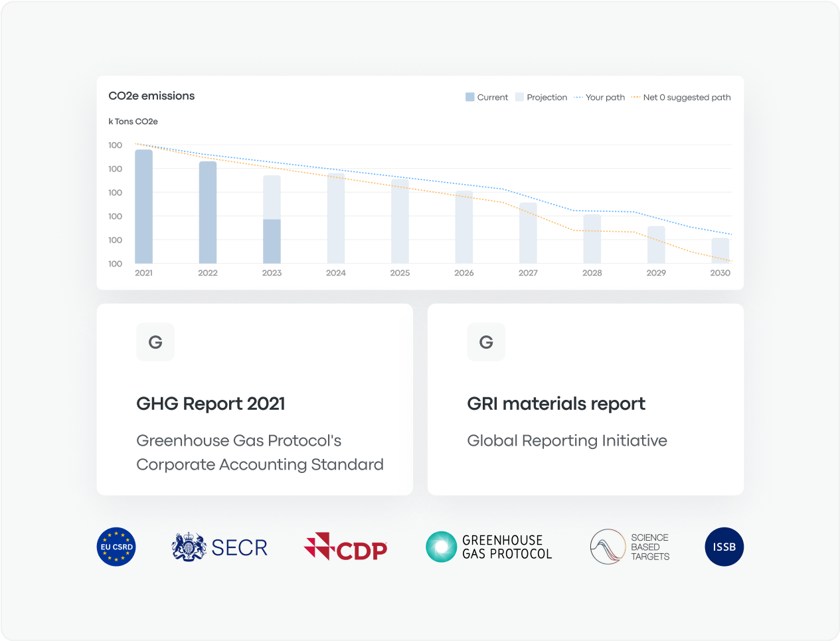
Task: Select the 2021 emissions bar
Action: pos(143,206)
